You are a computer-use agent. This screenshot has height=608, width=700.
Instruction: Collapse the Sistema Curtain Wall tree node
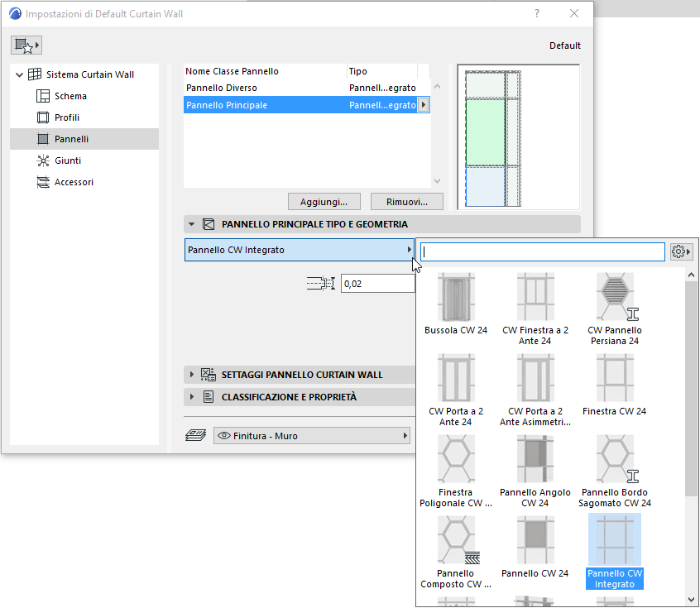coord(19,74)
